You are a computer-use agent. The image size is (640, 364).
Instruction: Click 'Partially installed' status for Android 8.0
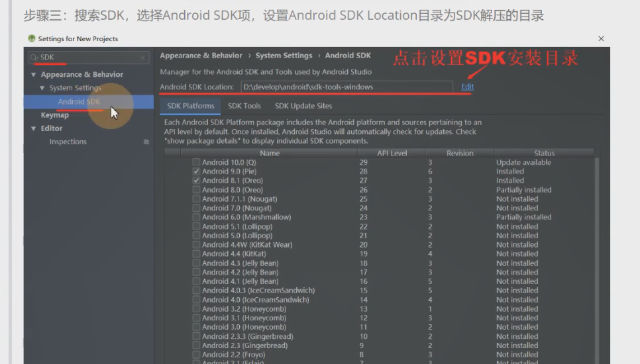pyautogui.click(x=523, y=190)
